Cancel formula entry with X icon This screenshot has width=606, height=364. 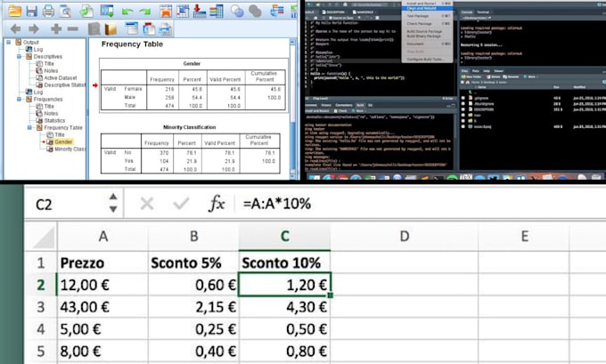[x=147, y=204]
